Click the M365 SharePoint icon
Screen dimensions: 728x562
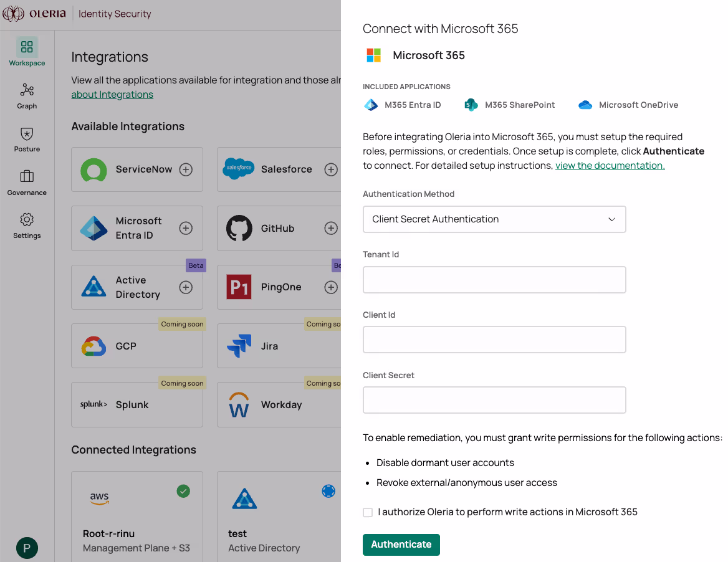coord(471,105)
